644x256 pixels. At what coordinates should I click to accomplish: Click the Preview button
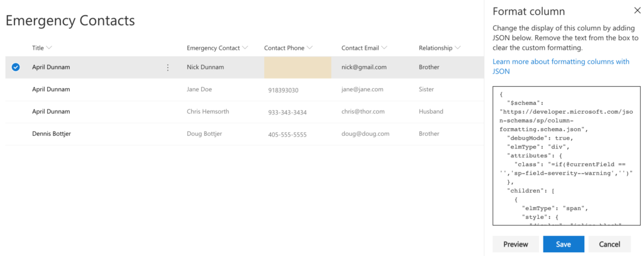click(516, 244)
